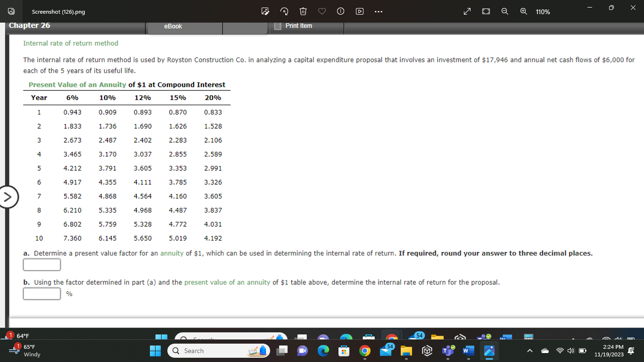Zoom in on the screenshot
The image size is (644, 362).
523,11
